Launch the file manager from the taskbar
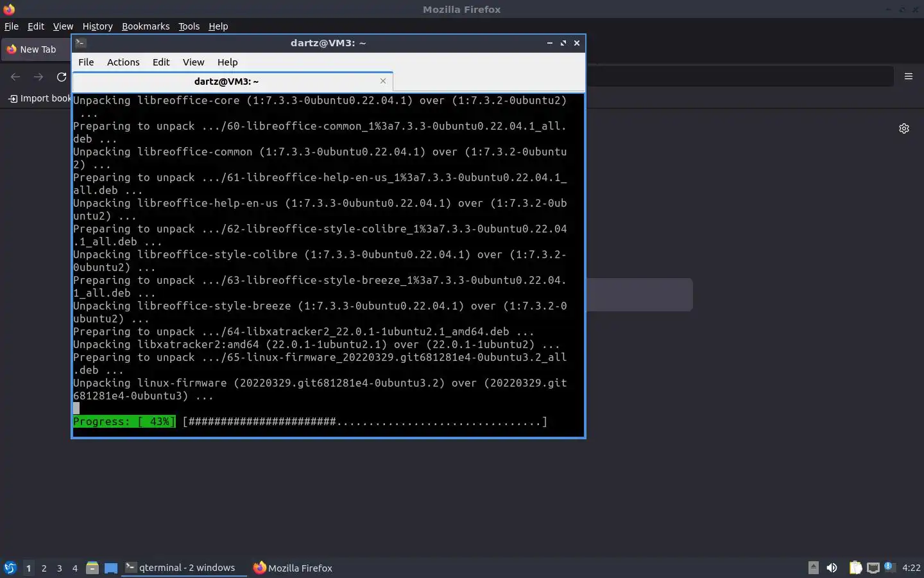924x578 pixels. (92, 568)
